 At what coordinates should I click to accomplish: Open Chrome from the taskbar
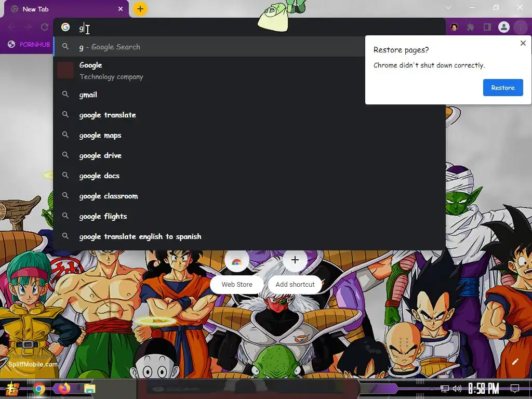point(39,389)
